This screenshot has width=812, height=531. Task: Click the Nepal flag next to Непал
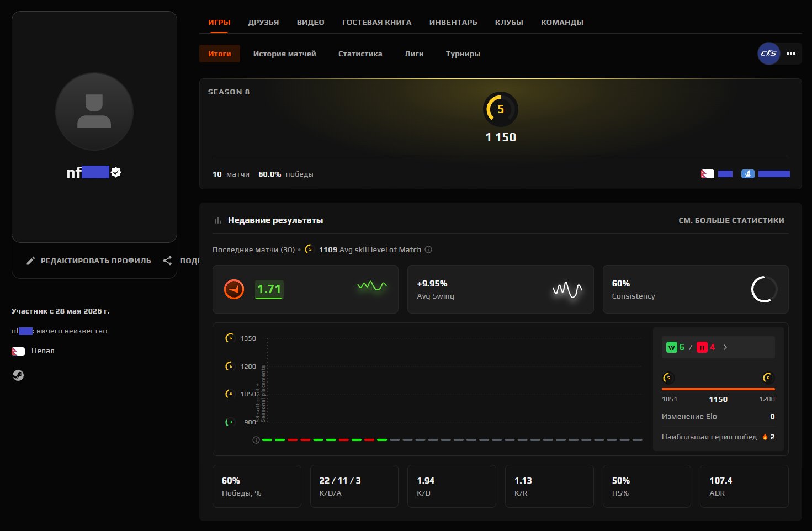coord(18,351)
